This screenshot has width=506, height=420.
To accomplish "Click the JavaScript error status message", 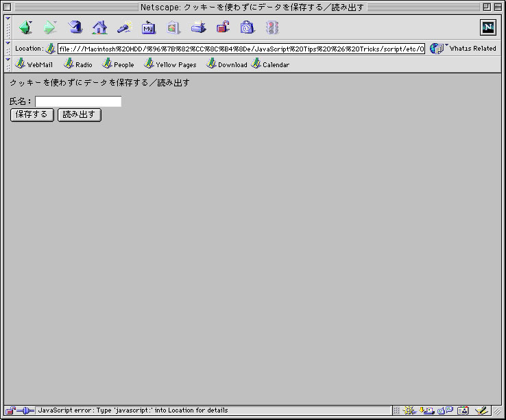I will (x=133, y=410).
